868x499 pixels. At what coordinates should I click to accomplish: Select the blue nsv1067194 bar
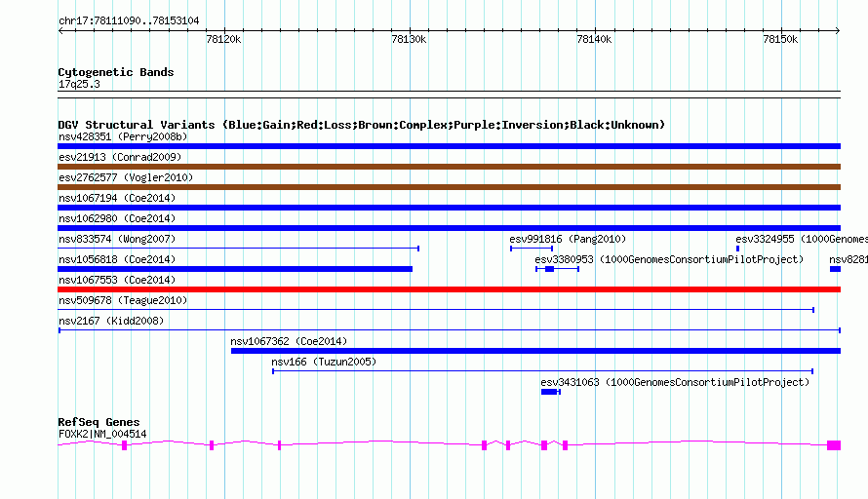(449, 208)
